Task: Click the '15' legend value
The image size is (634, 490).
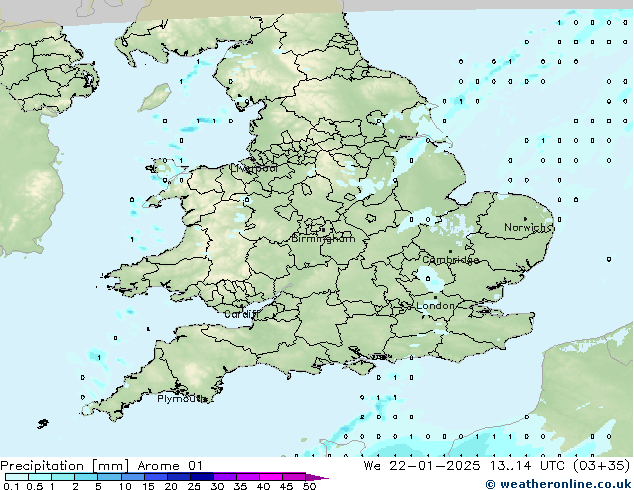Action: 148,486
